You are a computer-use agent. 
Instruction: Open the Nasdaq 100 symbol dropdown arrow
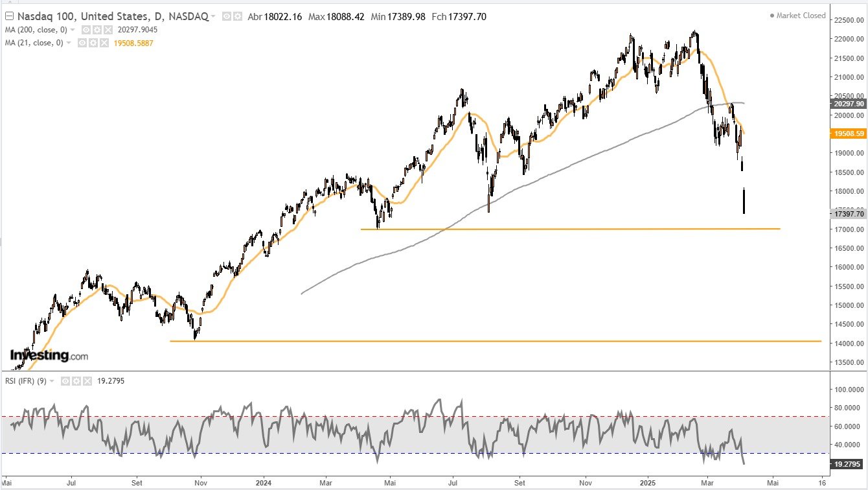pos(212,15)
